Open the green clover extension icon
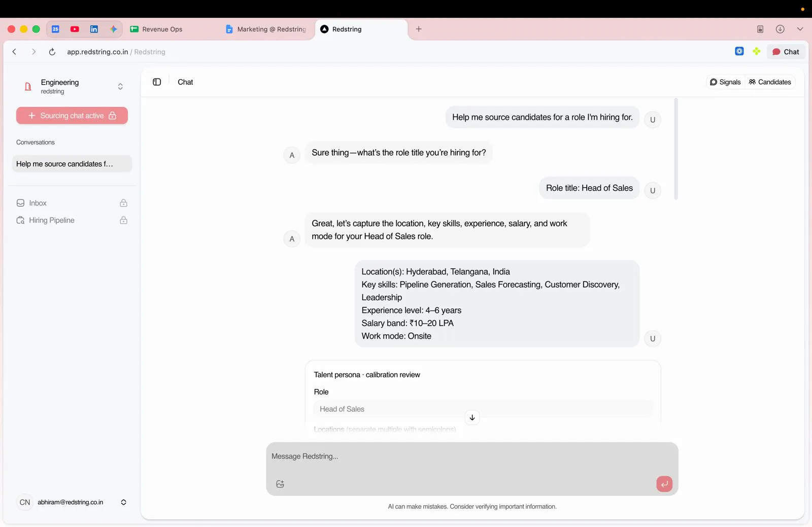This screenshot has width=812, height=527. [757, 51]
